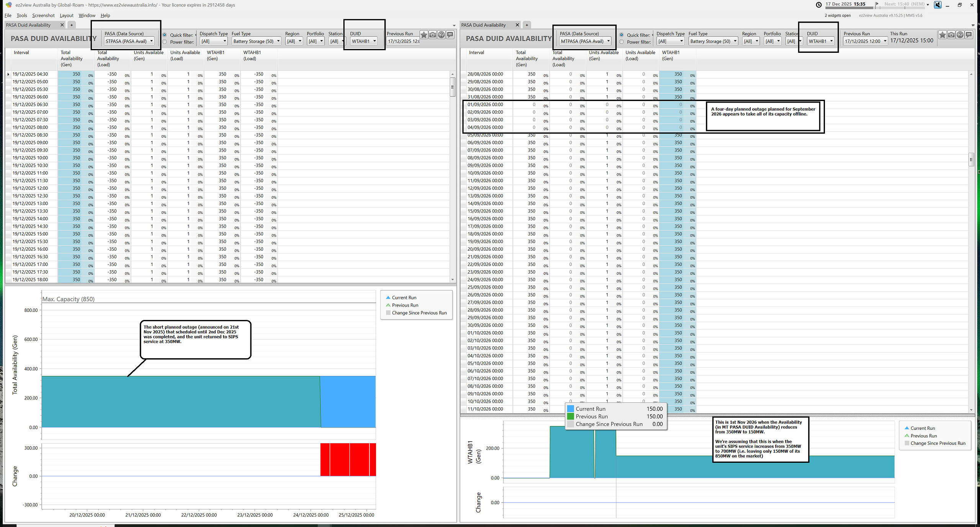980x527 pixels.
Task: Click the camera snapshot icon in left widget
Action: pyautogui.click(x=433, y=35)
